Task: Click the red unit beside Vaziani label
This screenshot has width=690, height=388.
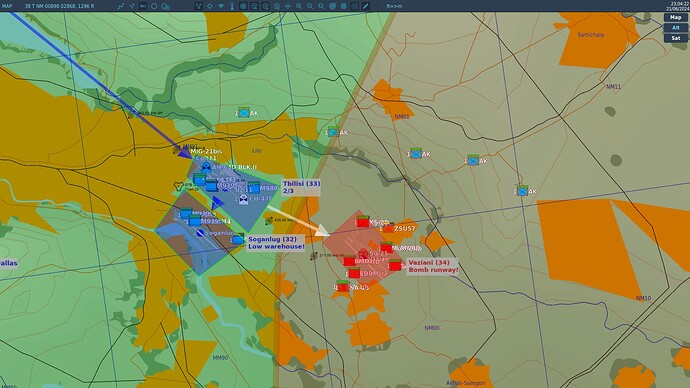Action: point(395,265)
